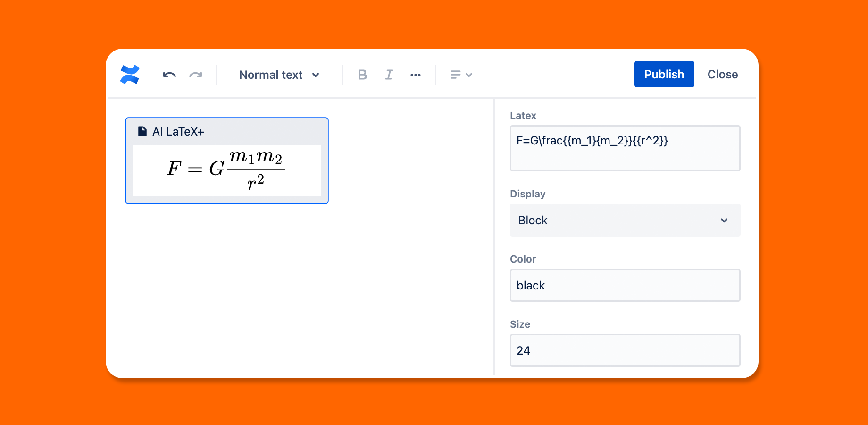Expand the Normal text style dropdown
The image size is (868, 425).
click(279, 75)
